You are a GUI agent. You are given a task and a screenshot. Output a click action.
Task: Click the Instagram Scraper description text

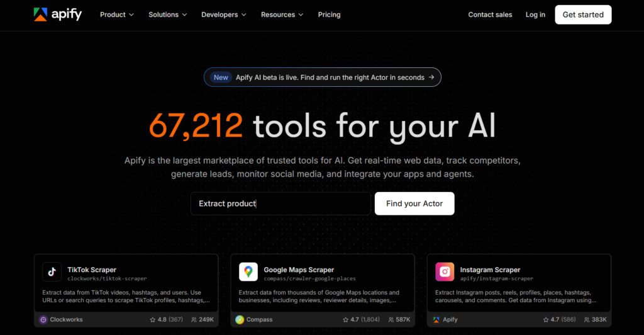point(516,297)
